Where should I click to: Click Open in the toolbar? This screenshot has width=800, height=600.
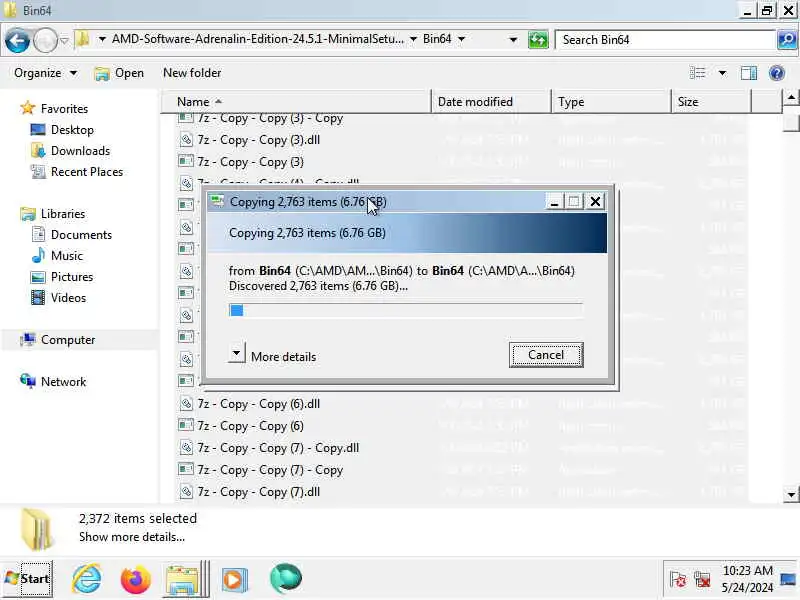[x=119, y=73]
